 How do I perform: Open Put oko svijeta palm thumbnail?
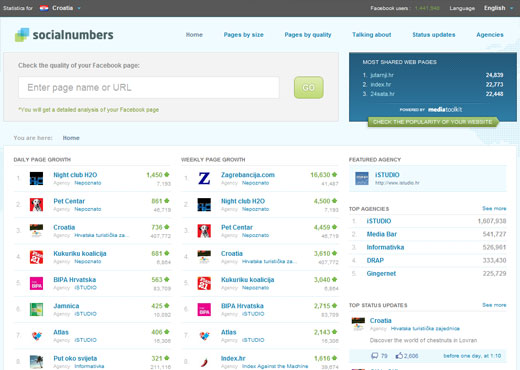click(36, 362)
